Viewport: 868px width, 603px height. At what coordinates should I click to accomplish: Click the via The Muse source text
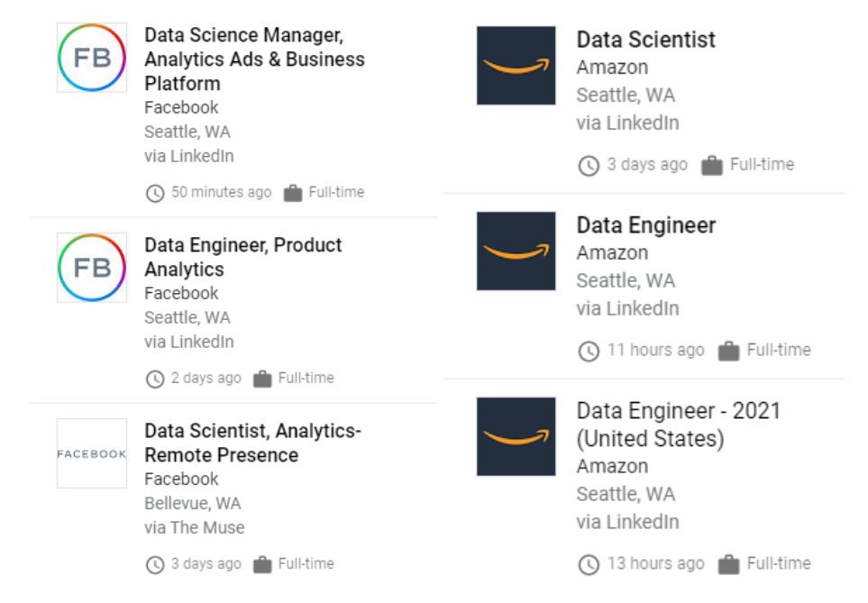point(195,527)
